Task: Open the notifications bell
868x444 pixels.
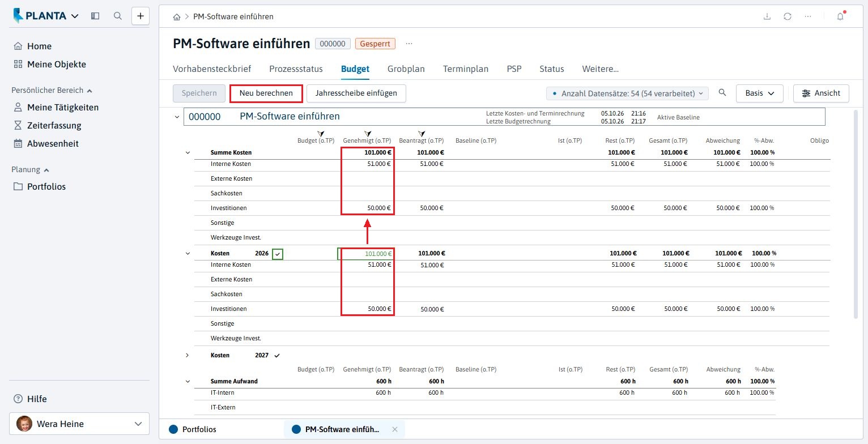Action: click(x=840, y=16)
